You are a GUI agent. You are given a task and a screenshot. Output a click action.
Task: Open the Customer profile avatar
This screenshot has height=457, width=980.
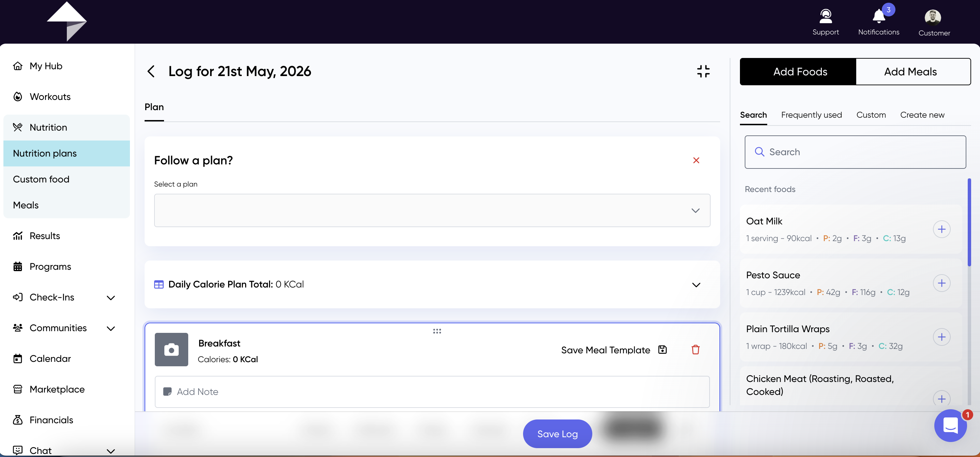click(x=933, y=17)
